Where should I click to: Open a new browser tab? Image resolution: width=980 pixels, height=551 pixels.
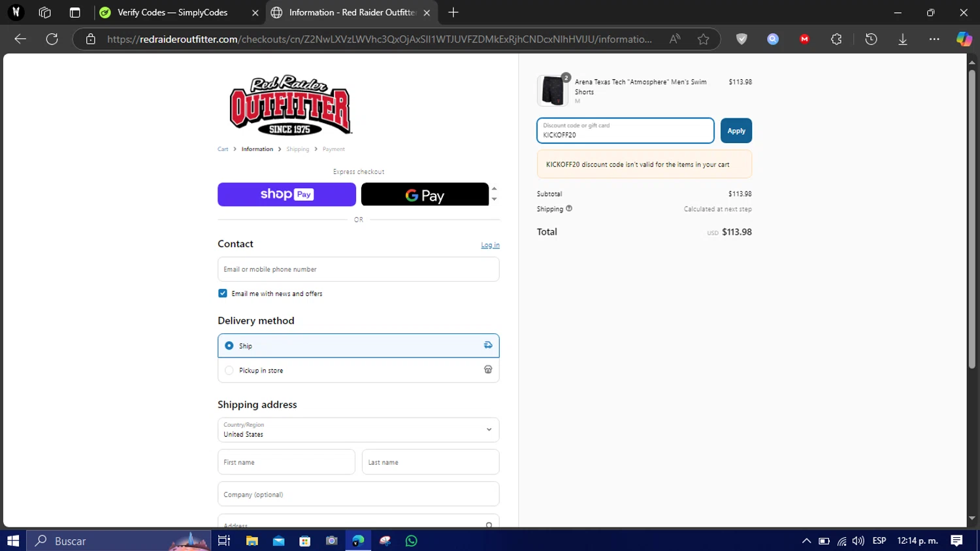(x=453, y=12)
